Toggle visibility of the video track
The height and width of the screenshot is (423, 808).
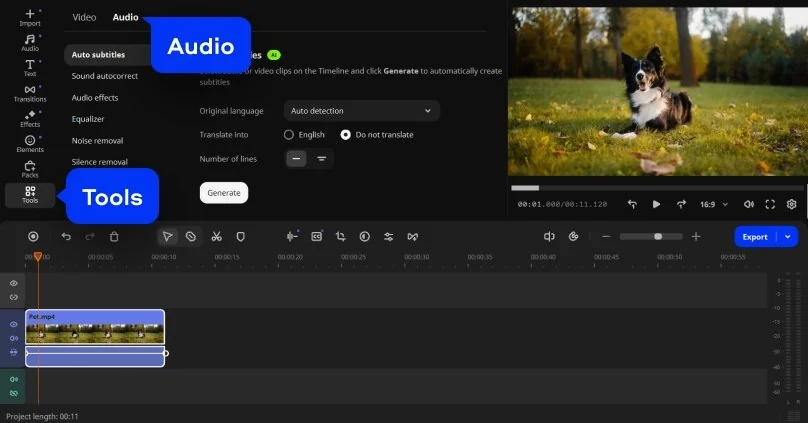14,325
